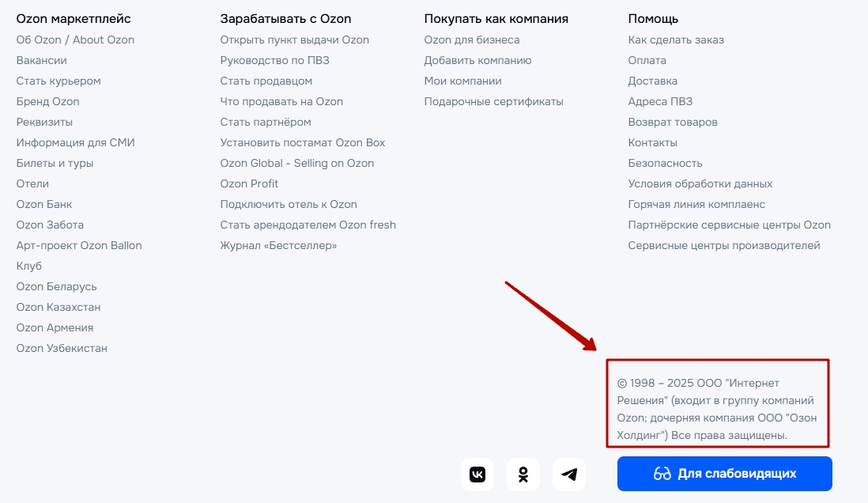Open the «Как сделать заказ» help link

(x=675, y=40)
